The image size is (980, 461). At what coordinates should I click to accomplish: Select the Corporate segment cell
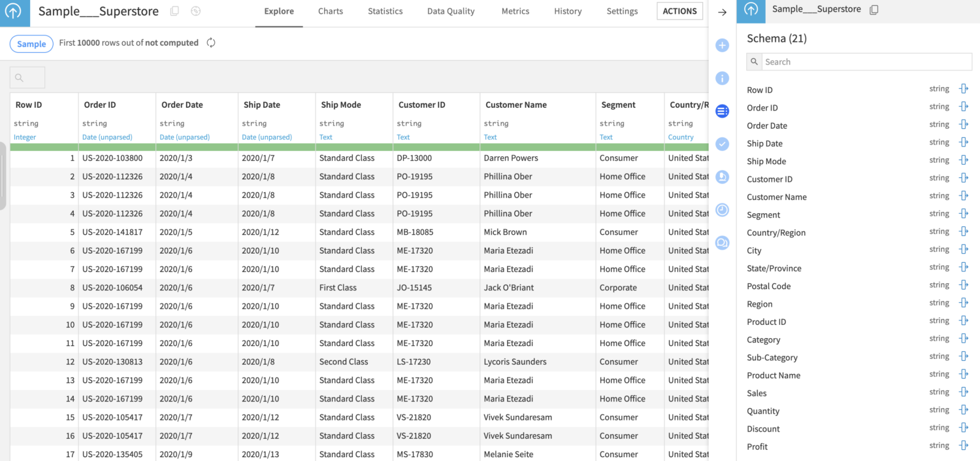pyautogui.click(x=630, y=288)
